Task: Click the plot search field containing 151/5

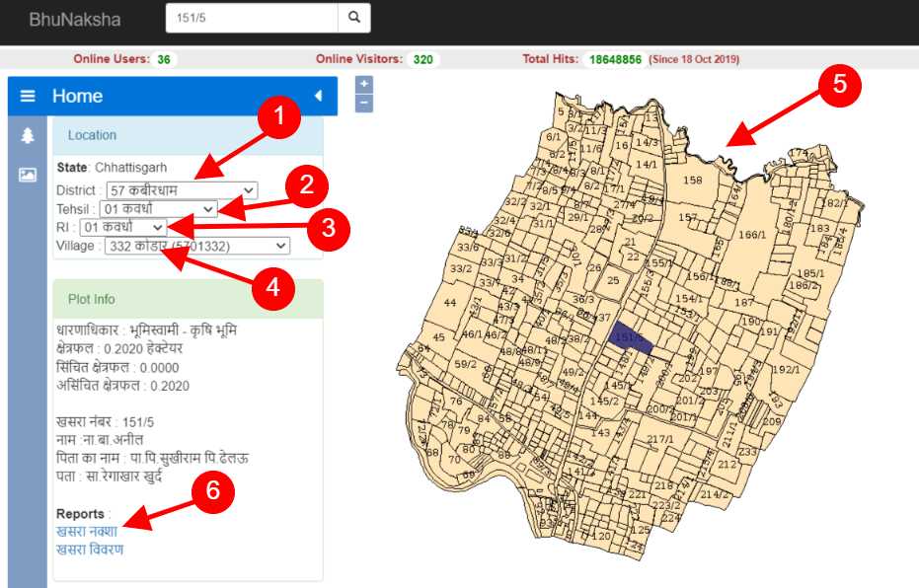Action: [252, 18]
